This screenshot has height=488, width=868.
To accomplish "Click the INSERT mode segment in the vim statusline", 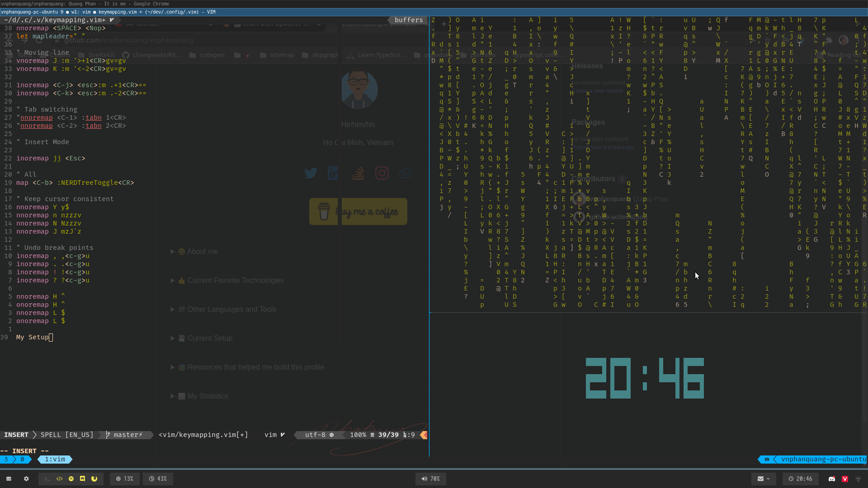I will coord(16,435).
